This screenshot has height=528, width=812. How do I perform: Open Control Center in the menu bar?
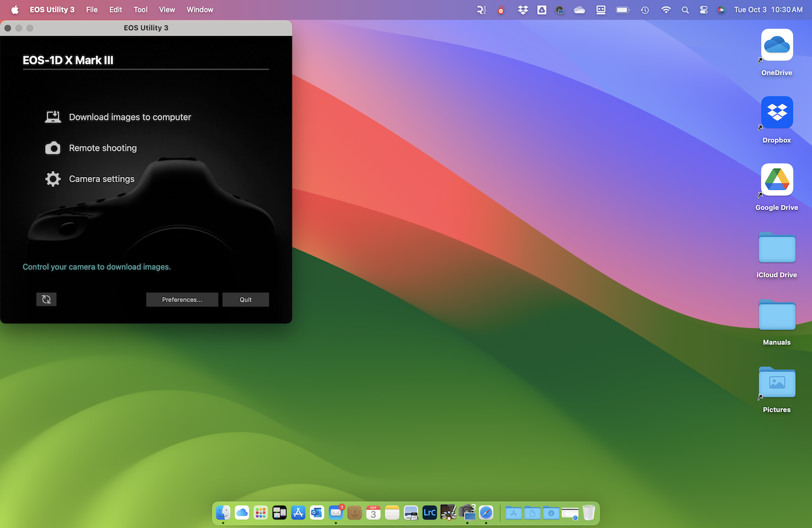[x=704, y=10]
